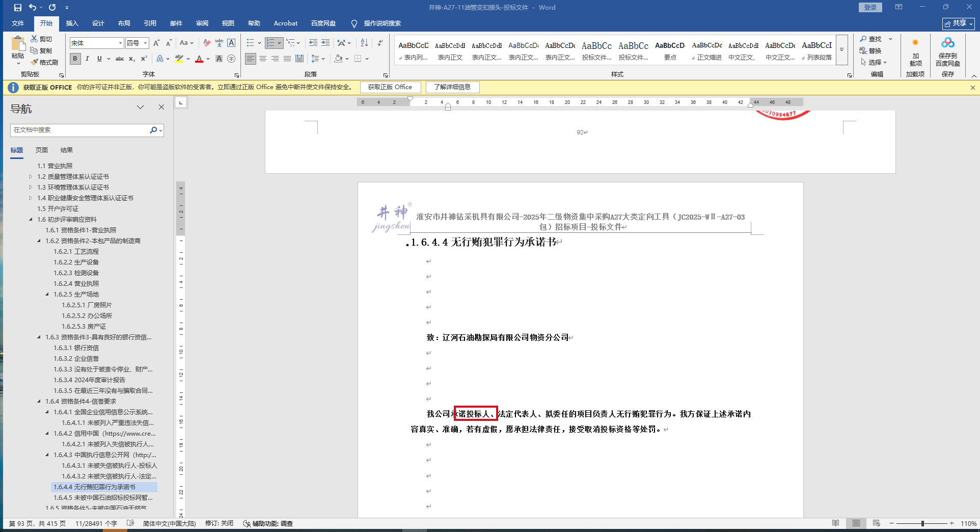Copy selection using 复制

point(41,50)
